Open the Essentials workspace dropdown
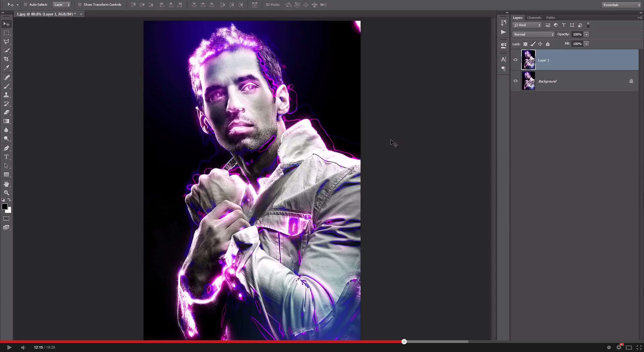The height and width of the screenshot is (352, 644). (x=620, y=5)
